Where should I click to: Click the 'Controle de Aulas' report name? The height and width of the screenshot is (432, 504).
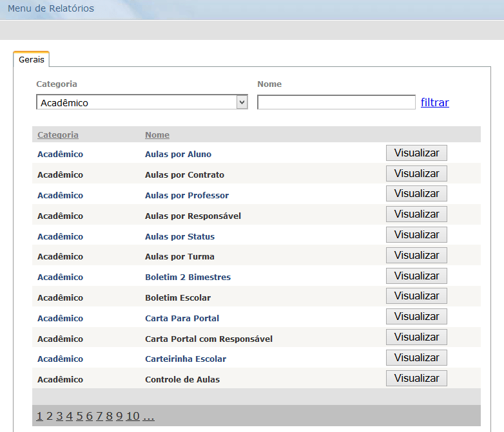(x=182, y=379)
